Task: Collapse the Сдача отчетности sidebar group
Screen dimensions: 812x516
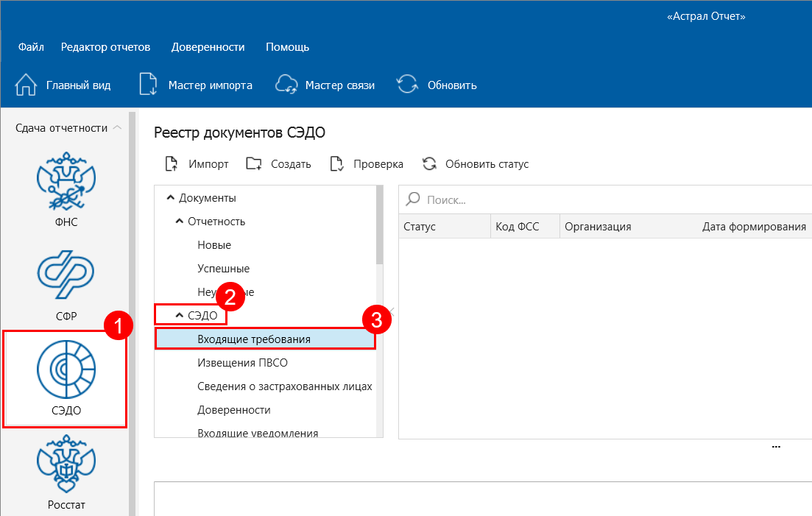Action: [x=116, y=128]
